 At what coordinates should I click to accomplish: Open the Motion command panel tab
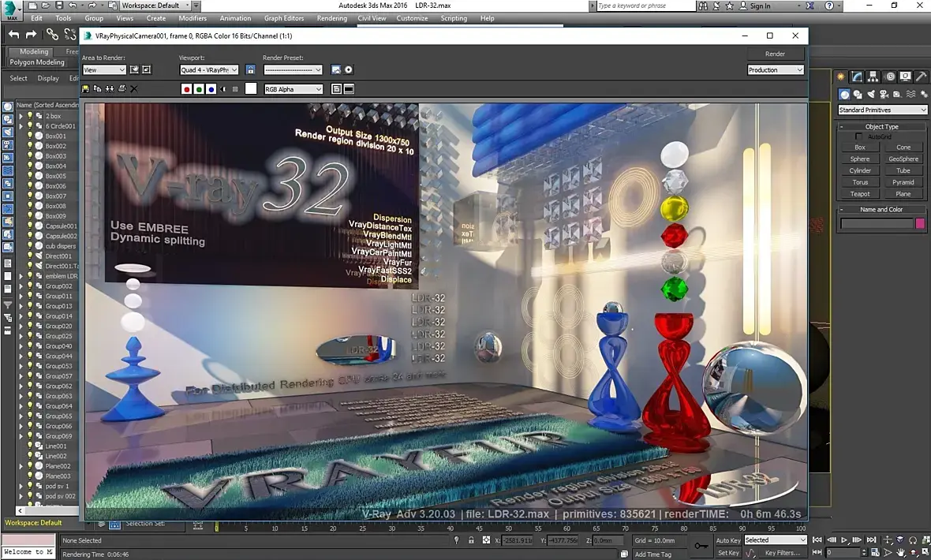889,77
